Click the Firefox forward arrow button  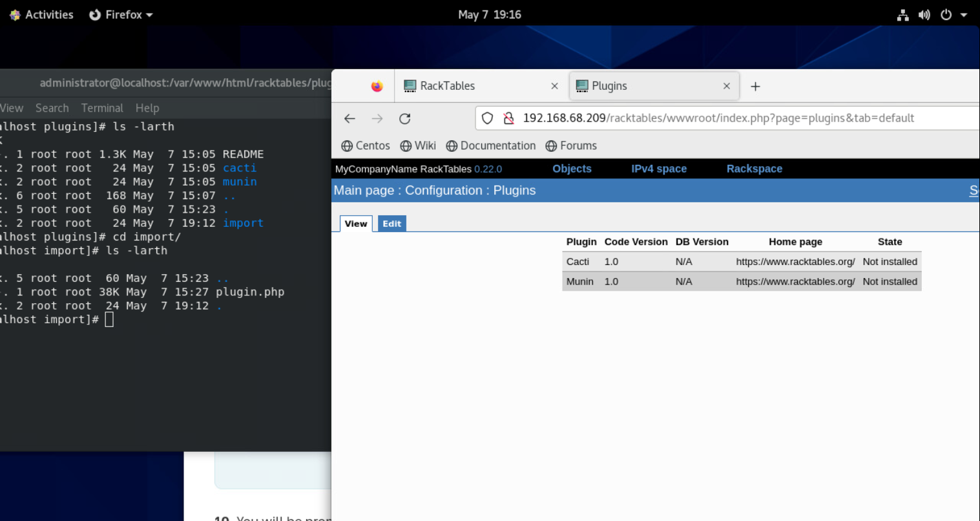pos(377,118)
